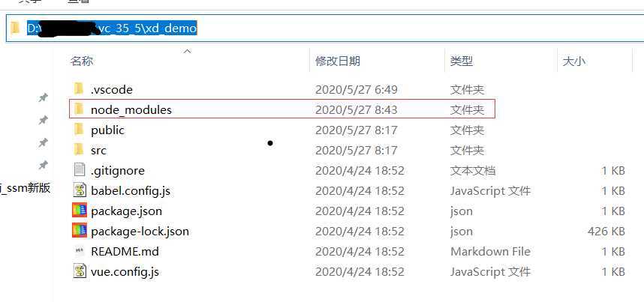Screen dimensions: 644x302
Task: Click the .gitignore text document icon
Action: pos(80,170)
